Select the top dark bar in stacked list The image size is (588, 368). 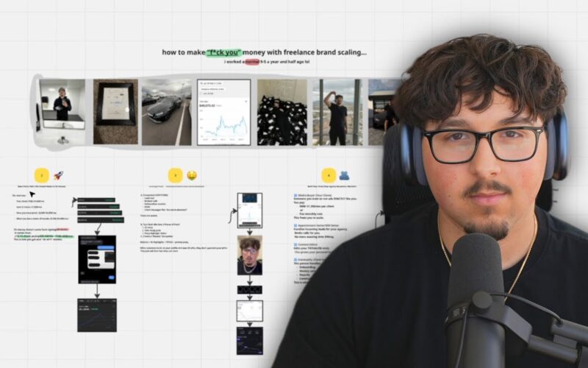(98, 199)
